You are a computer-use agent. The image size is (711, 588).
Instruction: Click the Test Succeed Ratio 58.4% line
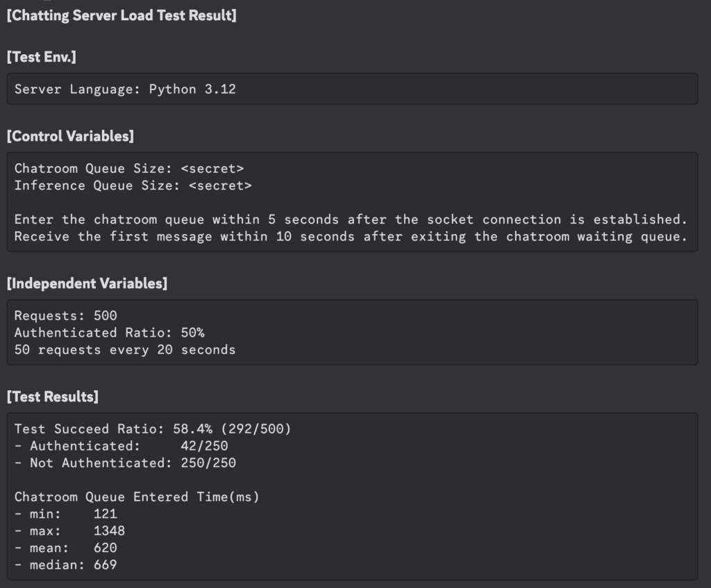pos(153,429)
